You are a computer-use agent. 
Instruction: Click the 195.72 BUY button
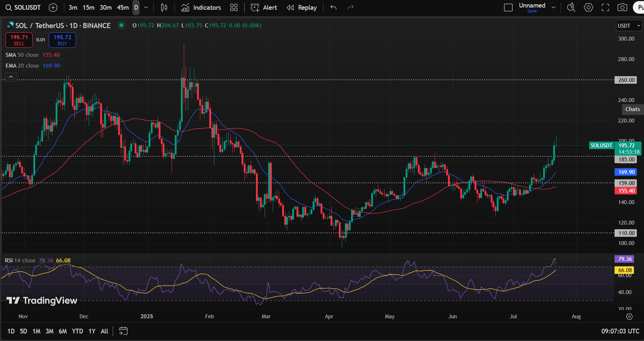pos(62,40)
